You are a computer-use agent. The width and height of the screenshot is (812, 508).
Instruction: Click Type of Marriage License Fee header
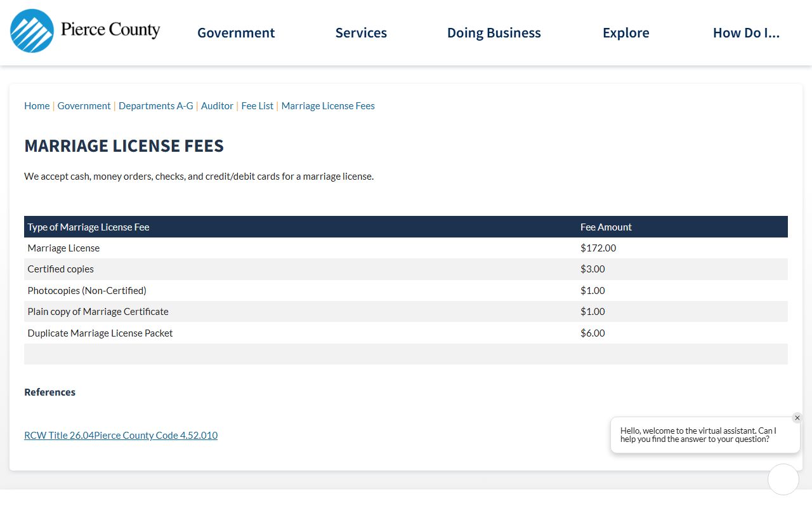[x=88, y=227]
